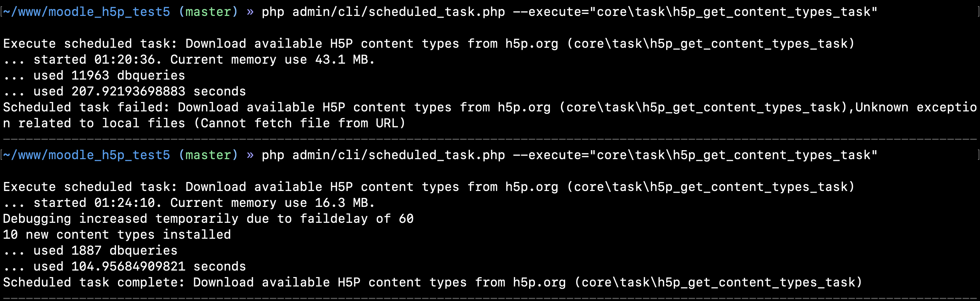980x301 pixels.
Task: Click the 'used 207.92193698883 seconds' line
Action: tap(124, 91)
